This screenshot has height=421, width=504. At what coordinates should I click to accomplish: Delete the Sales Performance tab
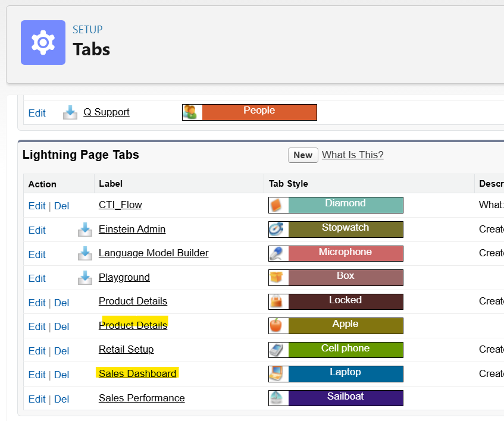[62, 399]
